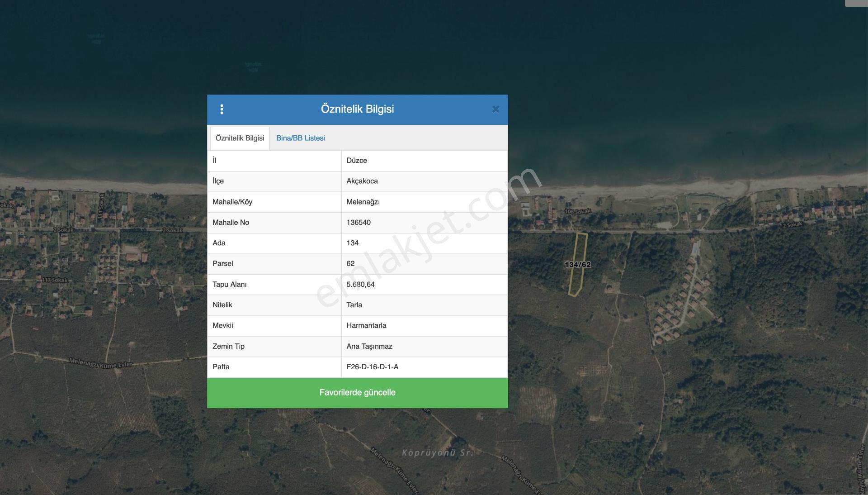Screen dimensions: 868x495
Task: Click the Nitelik value Tarla
Action: click(x=354, y=305)
